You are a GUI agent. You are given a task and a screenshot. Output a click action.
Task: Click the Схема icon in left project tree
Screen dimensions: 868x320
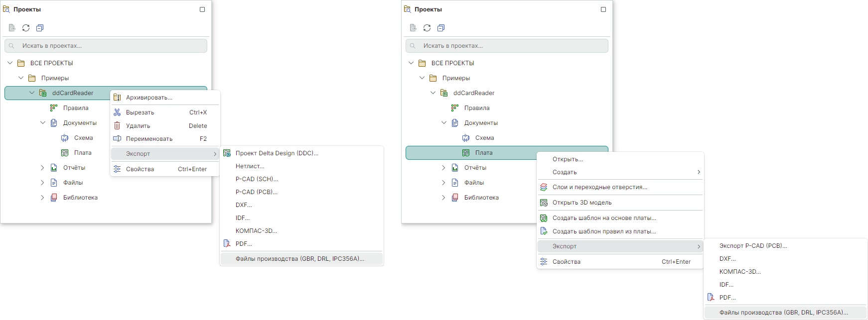click(x=65, y=138)
